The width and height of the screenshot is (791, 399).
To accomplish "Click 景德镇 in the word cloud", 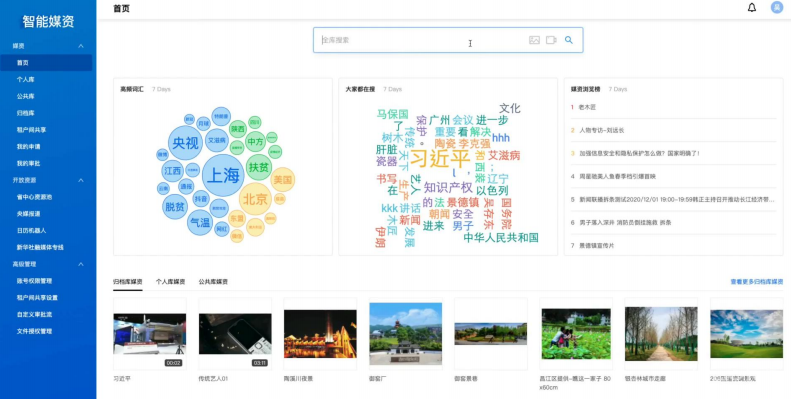I will (463, 202).
